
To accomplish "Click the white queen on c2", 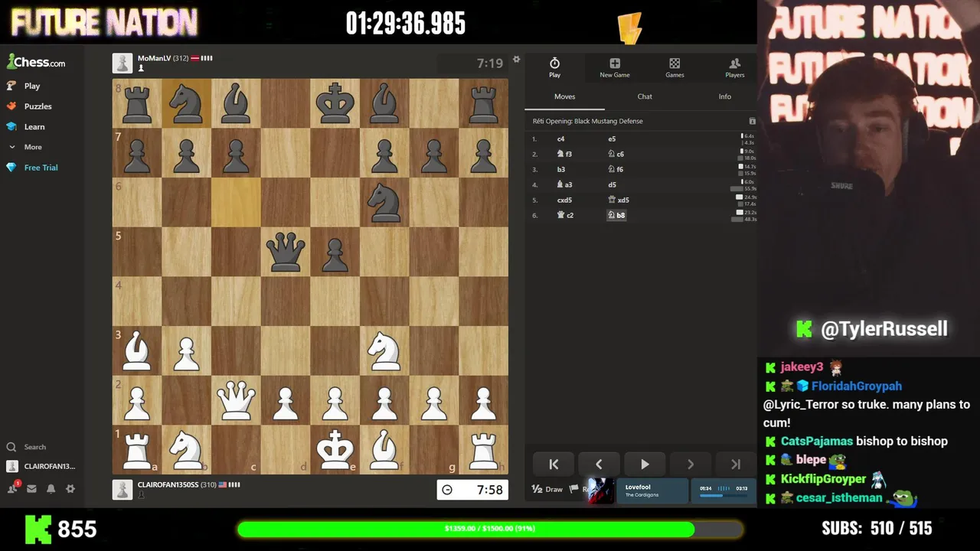I will (236, 400).
